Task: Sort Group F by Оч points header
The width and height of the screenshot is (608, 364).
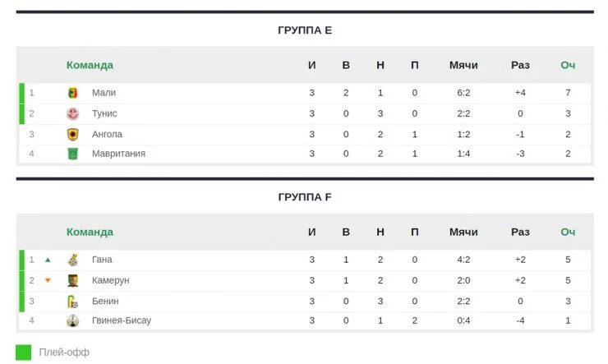Action: (x=568, y=232)
